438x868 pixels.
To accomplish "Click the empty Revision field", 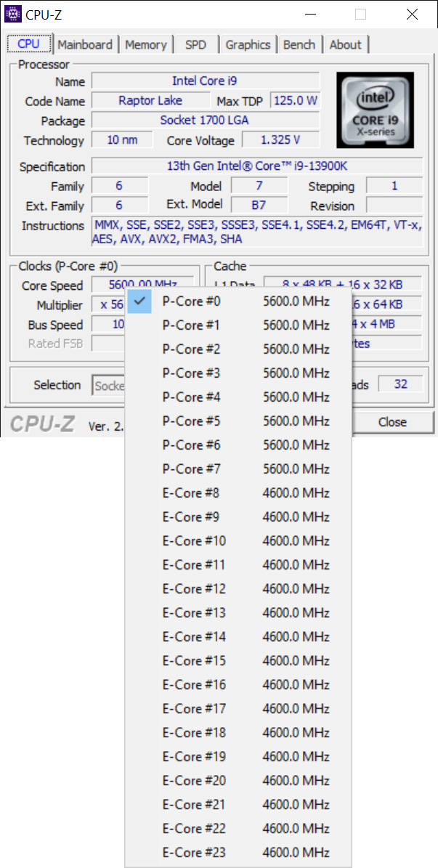I will pos(395,206).
